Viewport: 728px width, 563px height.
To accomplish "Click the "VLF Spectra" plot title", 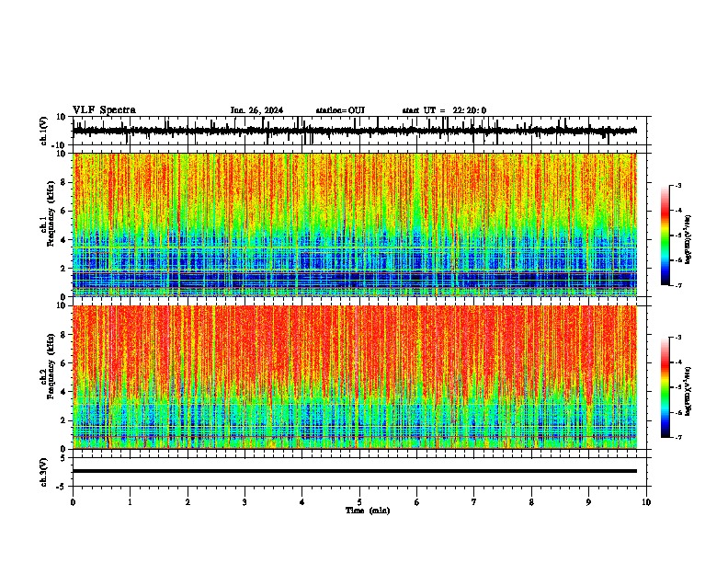I will point(104,110).
